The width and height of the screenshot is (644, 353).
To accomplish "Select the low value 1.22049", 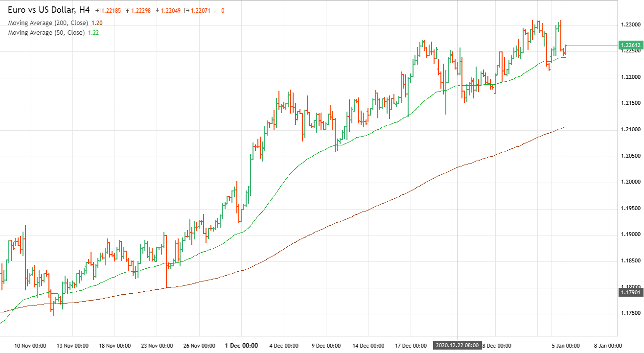I will [x=170, y=10].
